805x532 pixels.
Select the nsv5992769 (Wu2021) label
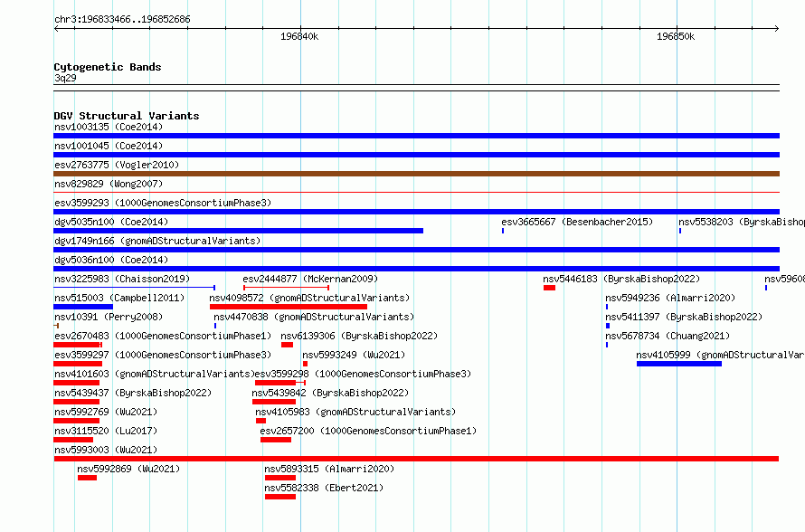[106, 412]
